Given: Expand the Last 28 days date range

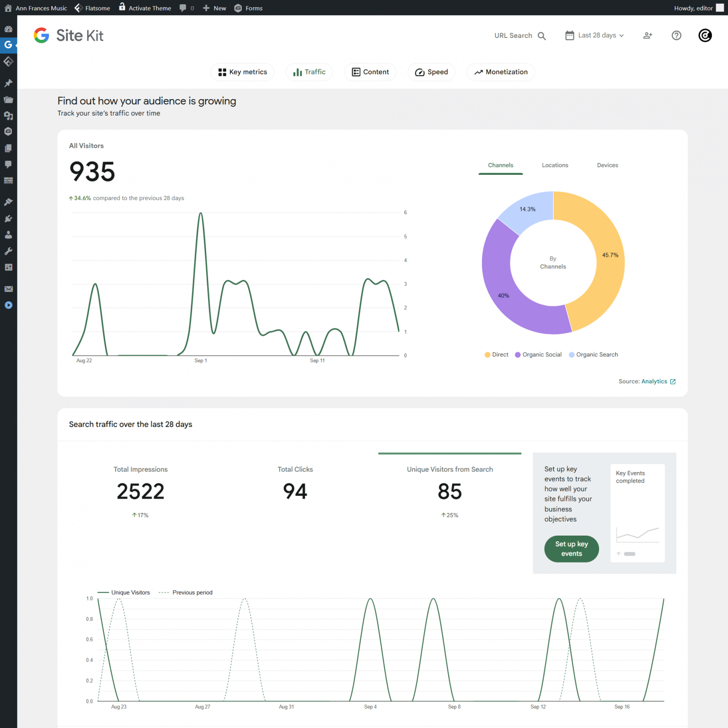Looking at the screenshot, I should coord(595,36).
